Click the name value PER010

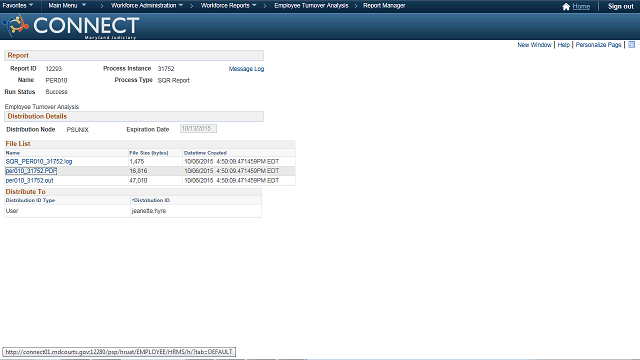[x=56, y=80]
